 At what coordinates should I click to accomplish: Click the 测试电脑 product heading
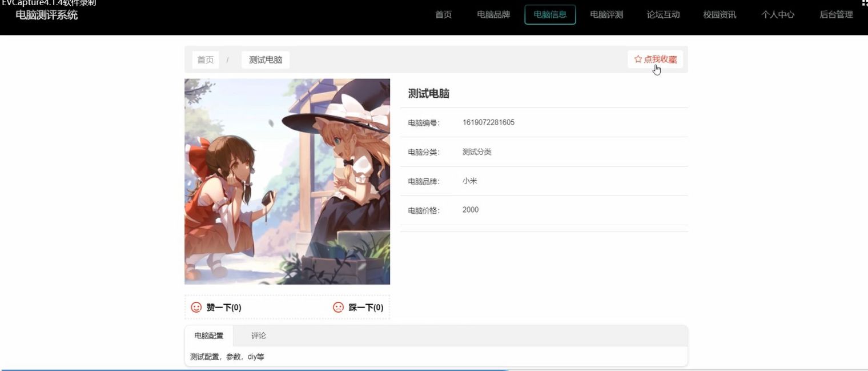pyautogui.click(x=429, y=94)
